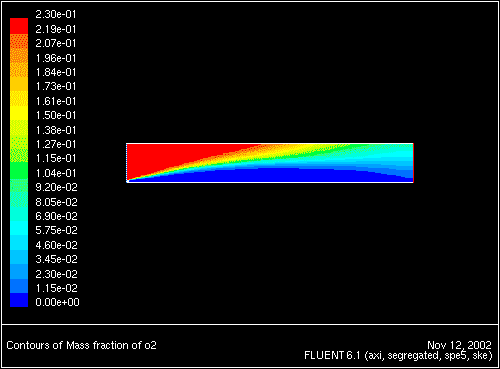Click the 1.15e-02 legend label
Viewport: 500px width, 369px height.
pyautogui.click(x=56, y=288)
